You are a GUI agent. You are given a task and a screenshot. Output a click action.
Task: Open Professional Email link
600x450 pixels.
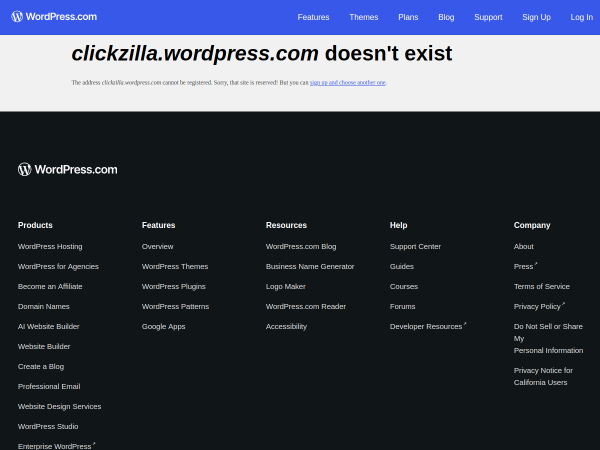49,386
